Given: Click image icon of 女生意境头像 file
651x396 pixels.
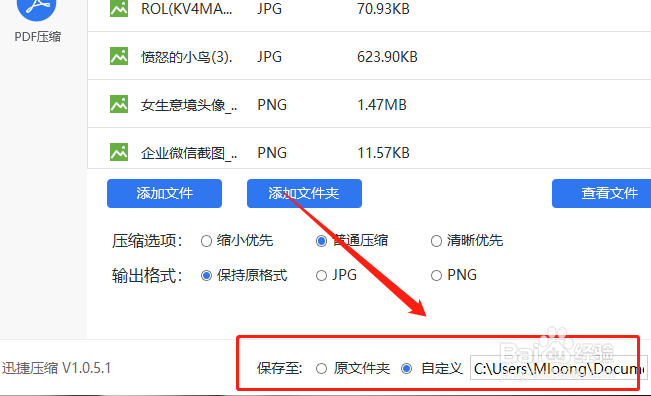Looking at the screenshot, I should tap(119, 105).
